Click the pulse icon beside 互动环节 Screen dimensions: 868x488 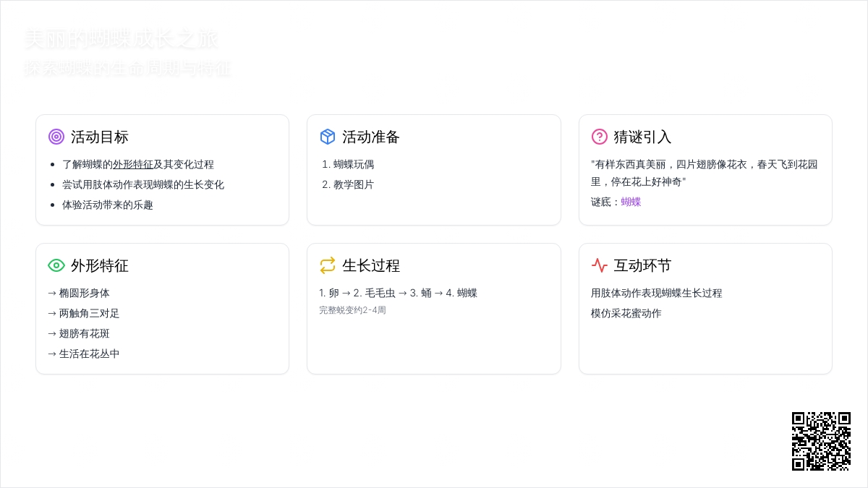tap(600, 265)
